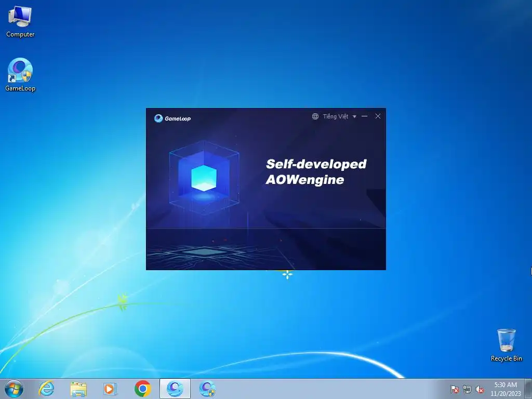
Task: Open the Tiếng Việt language dropdown
Action: tap(335, 116)
